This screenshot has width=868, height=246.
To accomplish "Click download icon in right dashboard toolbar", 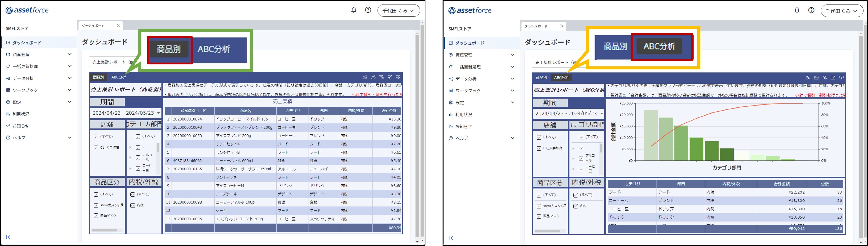I will (x=841, y=77).
